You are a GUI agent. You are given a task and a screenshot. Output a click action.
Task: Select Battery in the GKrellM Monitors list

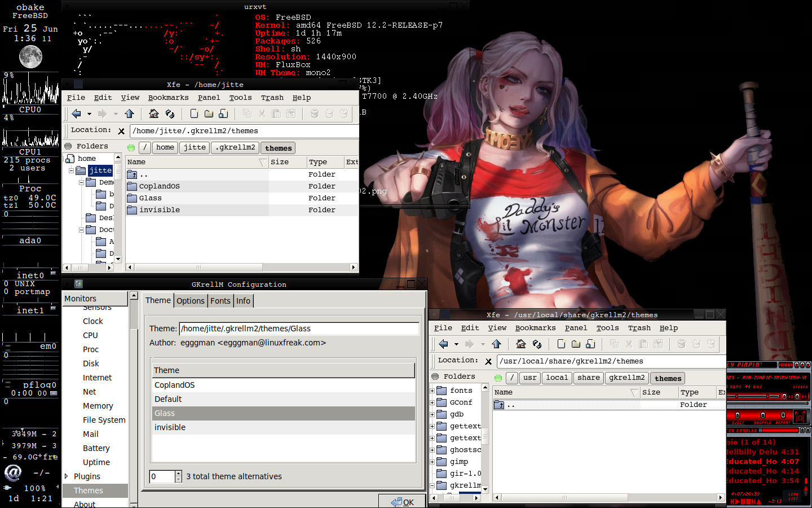coord(96,448)
